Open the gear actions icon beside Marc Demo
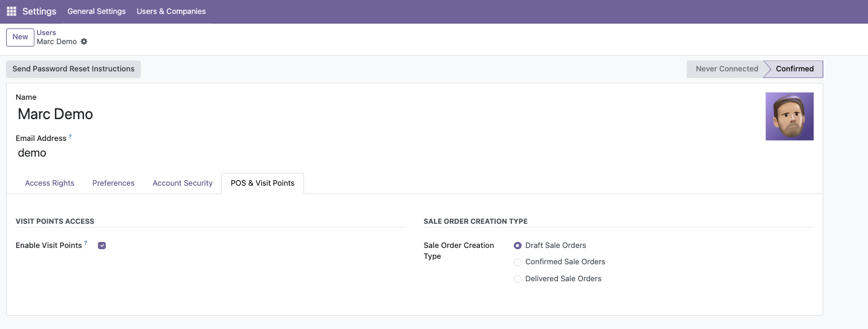 pos(84,42)
